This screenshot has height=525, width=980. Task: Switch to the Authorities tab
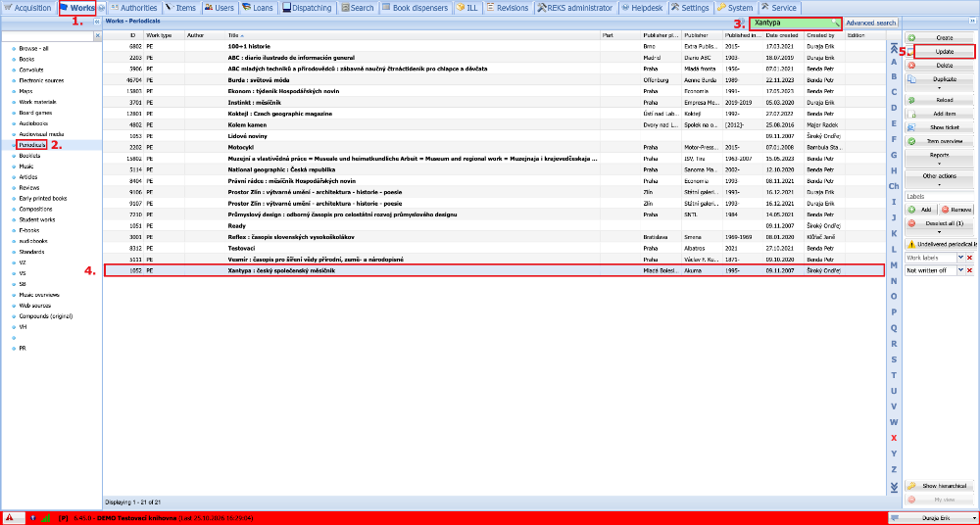point(133,8)
